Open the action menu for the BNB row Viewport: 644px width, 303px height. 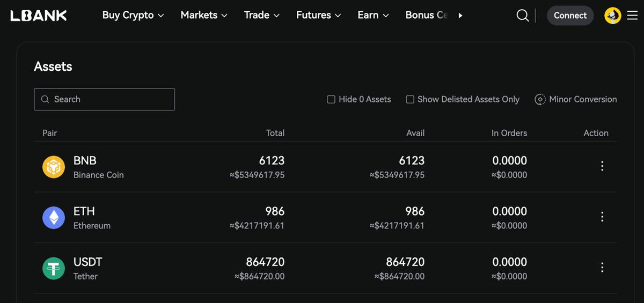(602, 166)
